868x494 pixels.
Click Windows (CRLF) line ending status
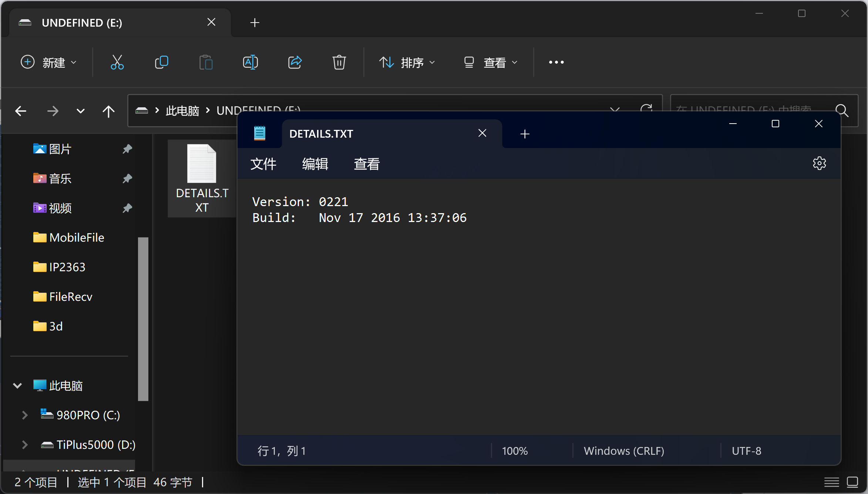pyautogui.click(x=624, y=451)
